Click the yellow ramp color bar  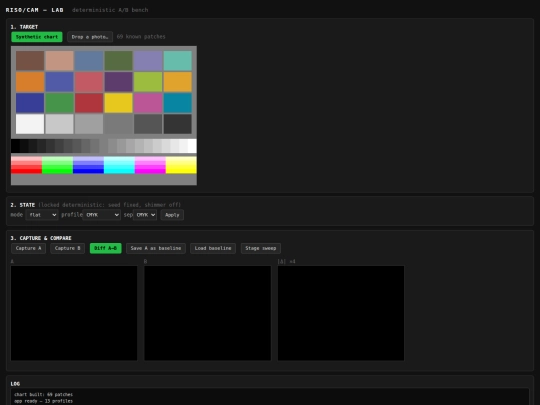[181, 165]
